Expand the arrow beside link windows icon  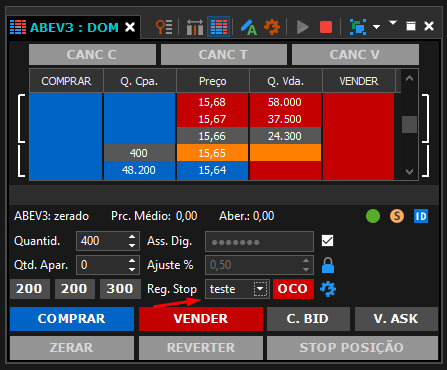(x=376, y=27)
